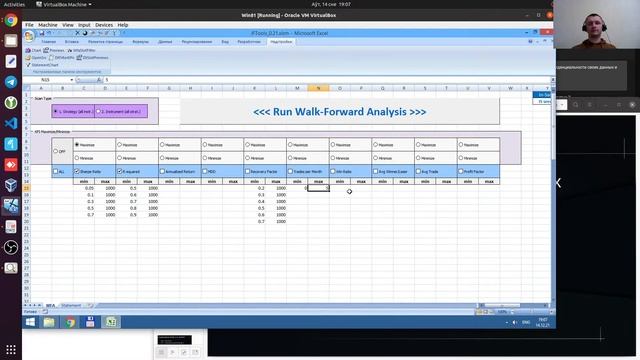Open the VirtualBox Help menu
Image resolution: width=640 pixels, height=360 pixels.
coord(122,25)
